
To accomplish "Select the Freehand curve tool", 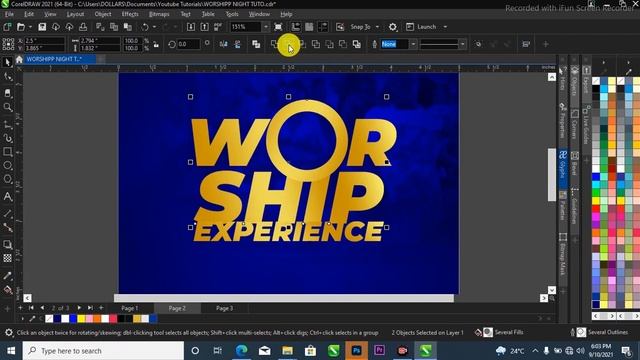I will coord(7,124).
